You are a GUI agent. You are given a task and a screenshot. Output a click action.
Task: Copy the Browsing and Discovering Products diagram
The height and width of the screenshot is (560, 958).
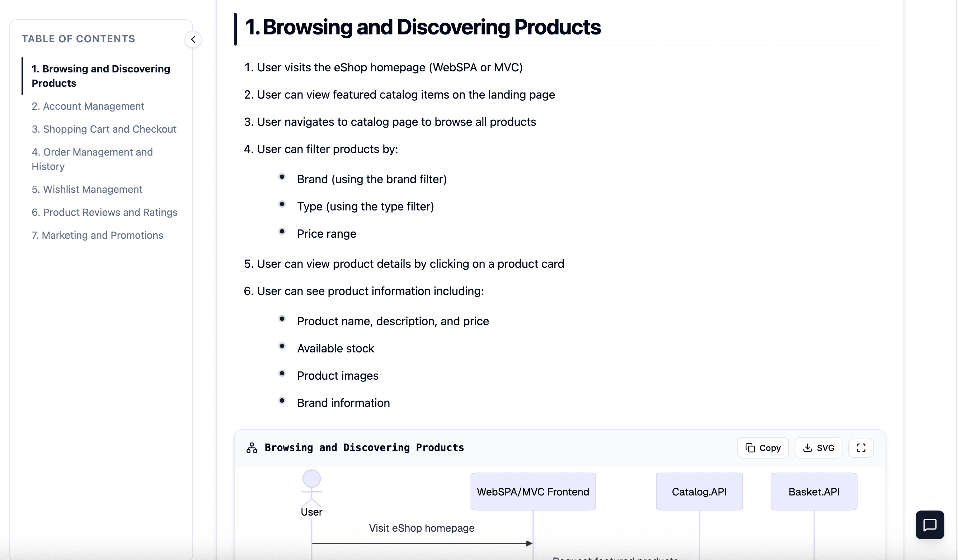click(762, 447)
